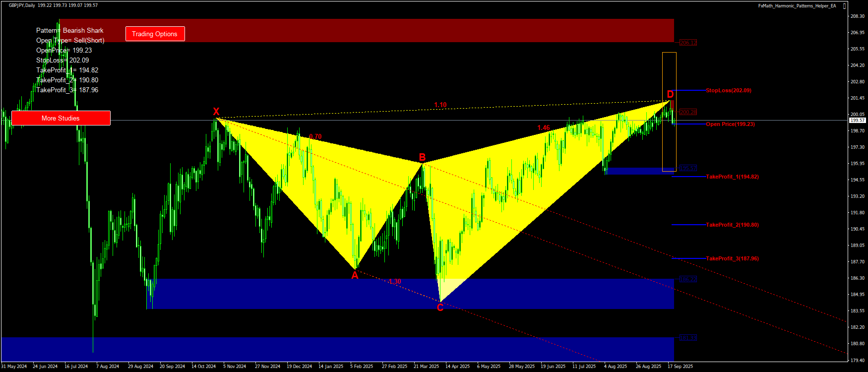
Task: Select the A point marker of pattern
Action: [355, 275]
